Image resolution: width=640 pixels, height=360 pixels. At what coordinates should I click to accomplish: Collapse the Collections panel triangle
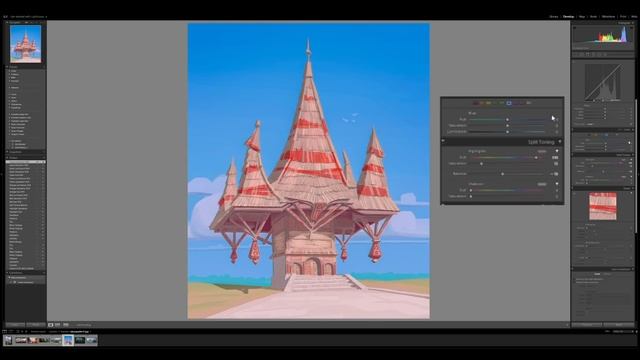(7, 273)
